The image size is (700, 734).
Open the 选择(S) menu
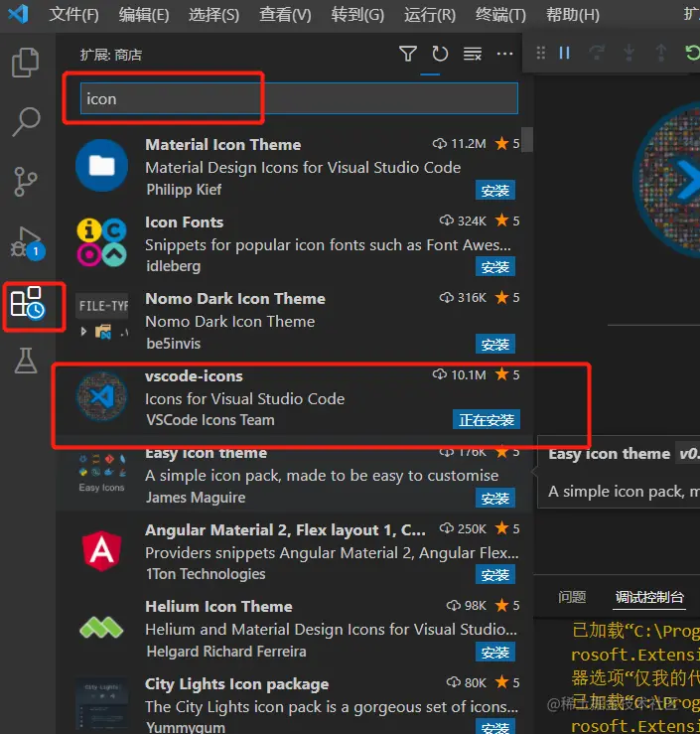coord(213,15)
